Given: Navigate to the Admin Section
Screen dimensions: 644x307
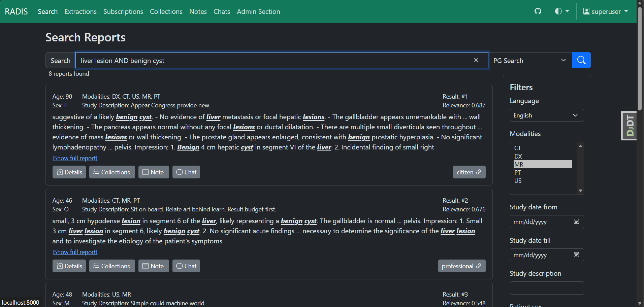Looking at the screenshot, I should coord(258,11).
